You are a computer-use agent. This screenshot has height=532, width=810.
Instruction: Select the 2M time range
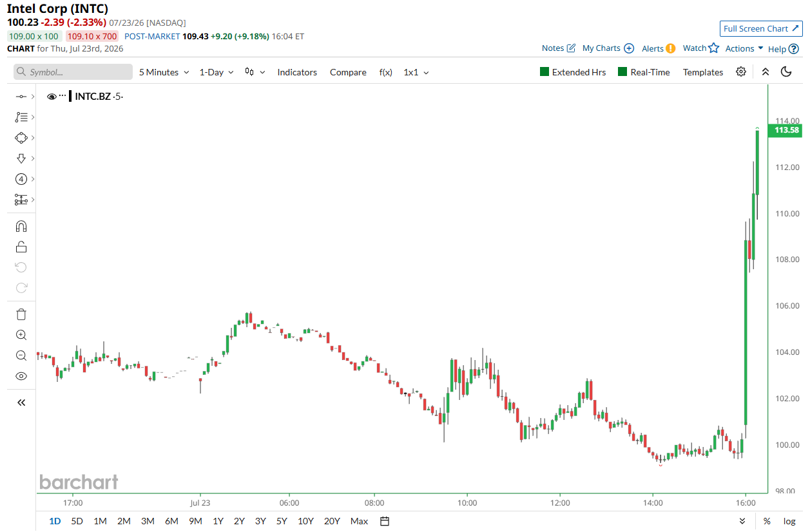click(x=124, y=521)
